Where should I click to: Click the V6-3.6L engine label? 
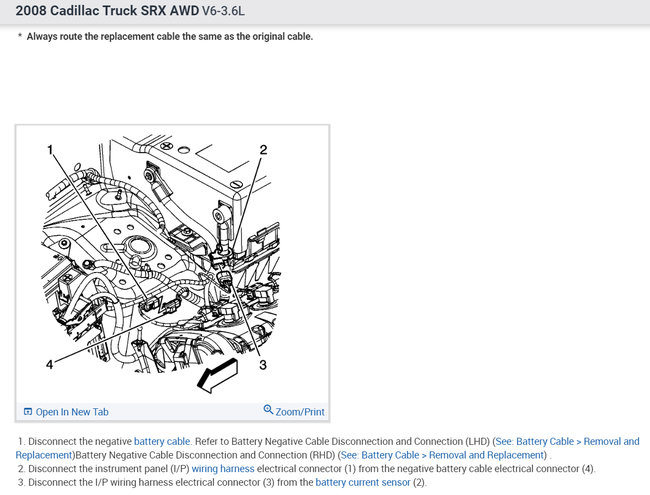(x=223, y=11)
